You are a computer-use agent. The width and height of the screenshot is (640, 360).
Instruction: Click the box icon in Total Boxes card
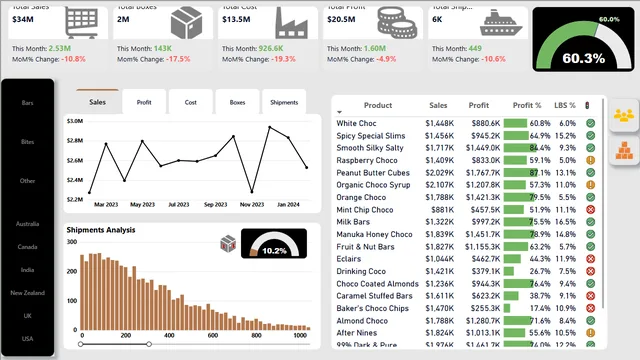click(186, 23)
